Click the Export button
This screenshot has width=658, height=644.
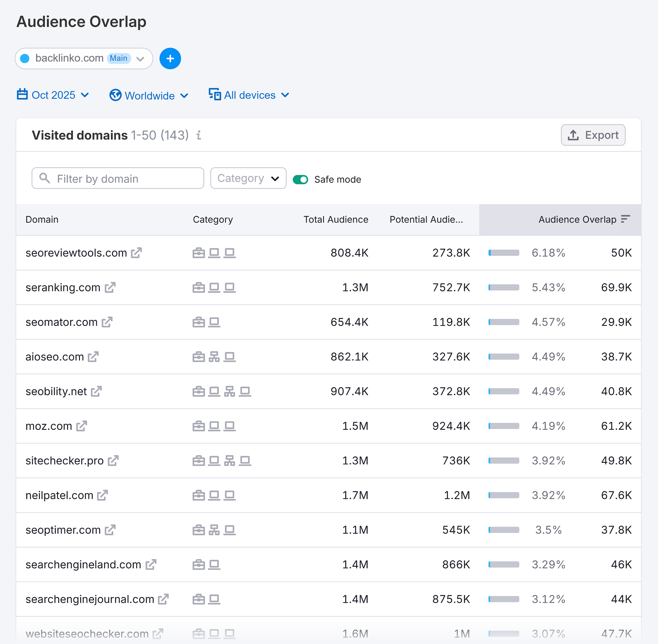(x=593, y=135)
